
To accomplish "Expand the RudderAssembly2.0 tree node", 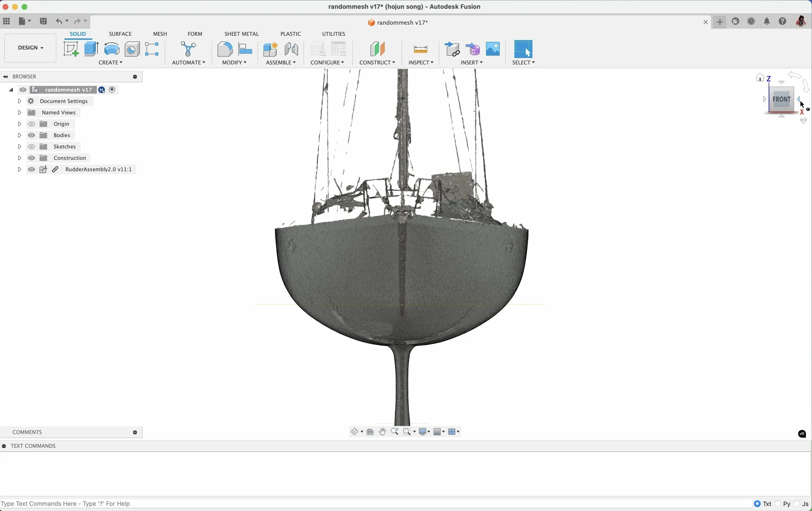I will (19, 169).
